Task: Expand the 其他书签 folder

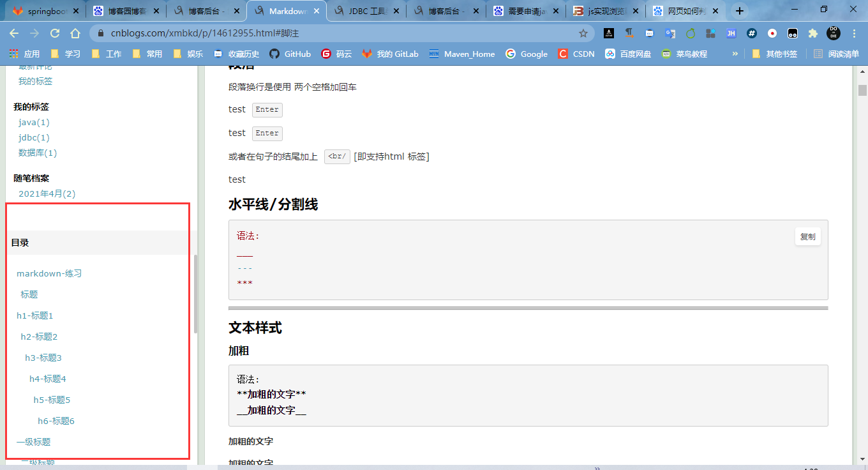Action: [774, 54]
